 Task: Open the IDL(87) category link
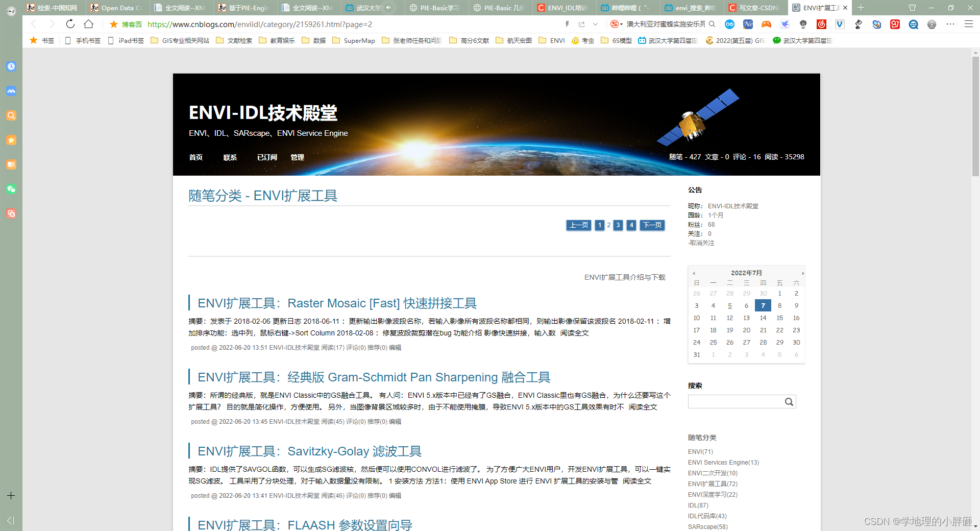[698, 505]
